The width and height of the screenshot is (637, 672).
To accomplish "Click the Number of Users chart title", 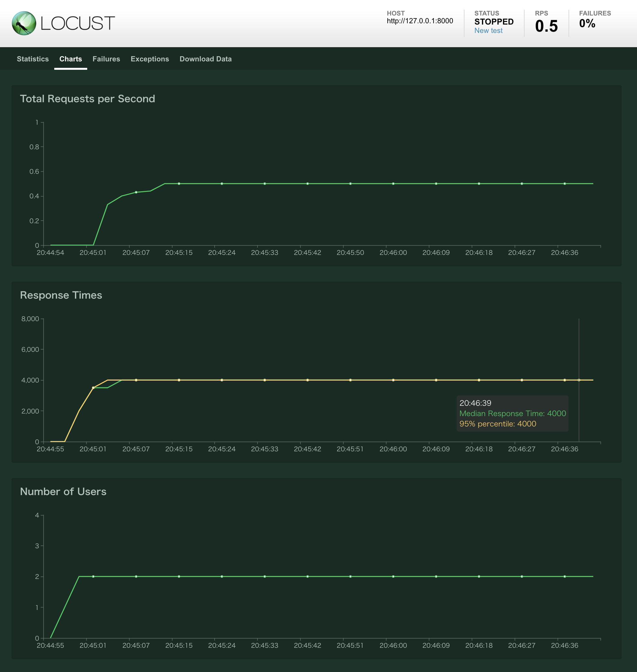I will click(x=63, y=491).
